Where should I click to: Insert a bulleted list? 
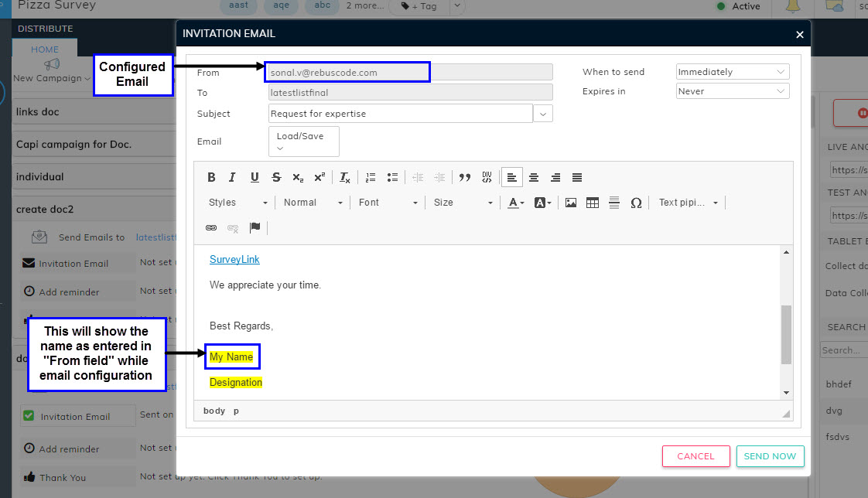392,177
